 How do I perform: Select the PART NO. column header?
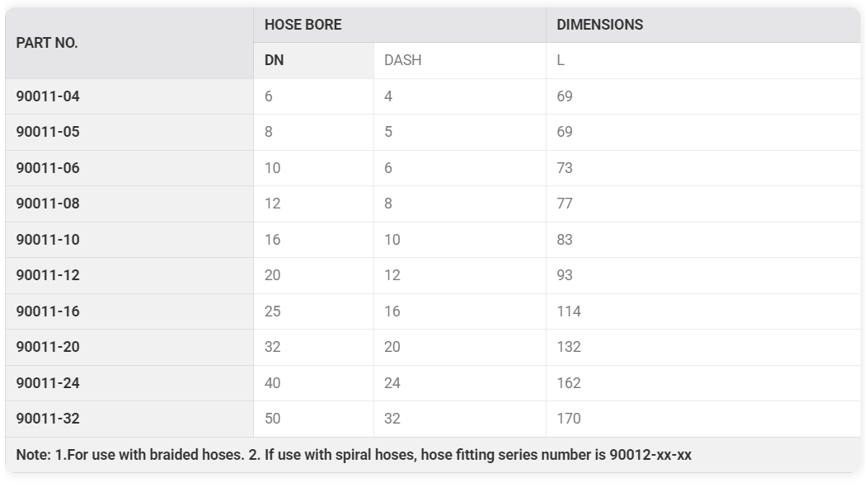point(129,43)
